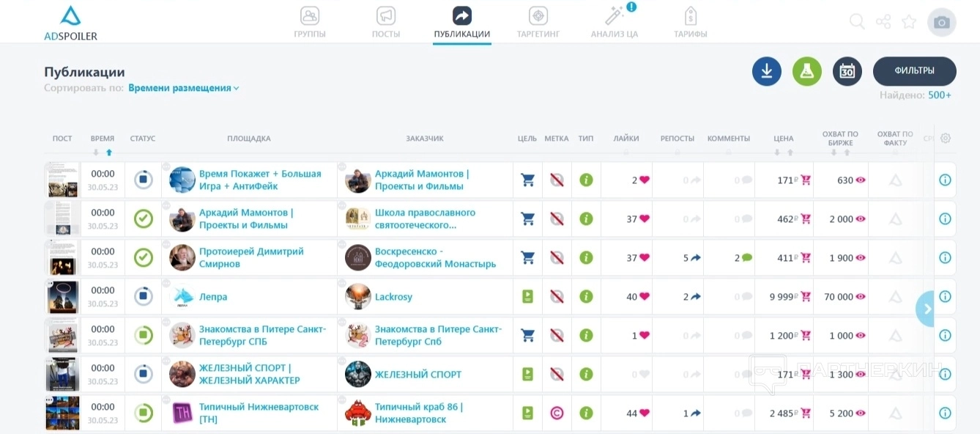Click green document goal icon in ЖЕЛЕЗНЫЙ СПОРТ row
Screen dimensions: 980x434
click(x=527, y=374)
